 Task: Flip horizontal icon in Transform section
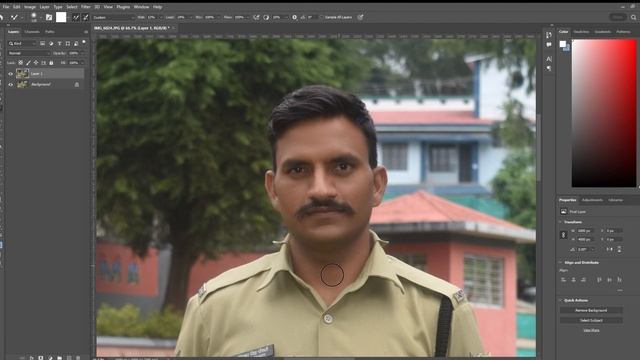(x=610, y=249)
